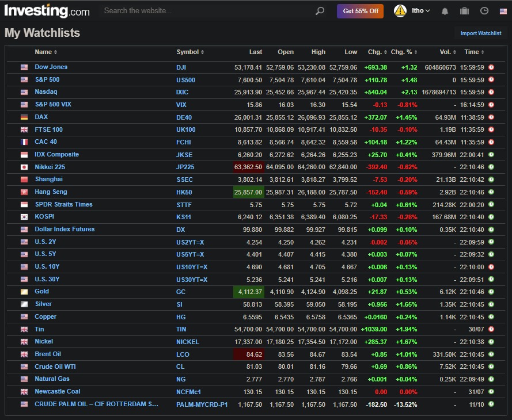The height and width of the screenshot is (420, 512).
Task: Click the Hang Seng last price 25,857.00
Action: [248, 192]
